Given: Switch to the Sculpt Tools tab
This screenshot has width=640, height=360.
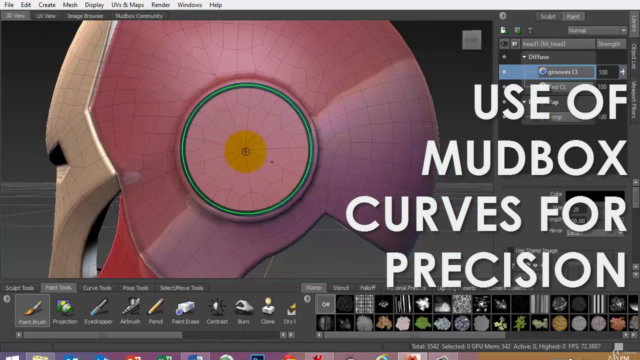Looking at the screenshot, I should pyautogui.click(x=20, y=288).
